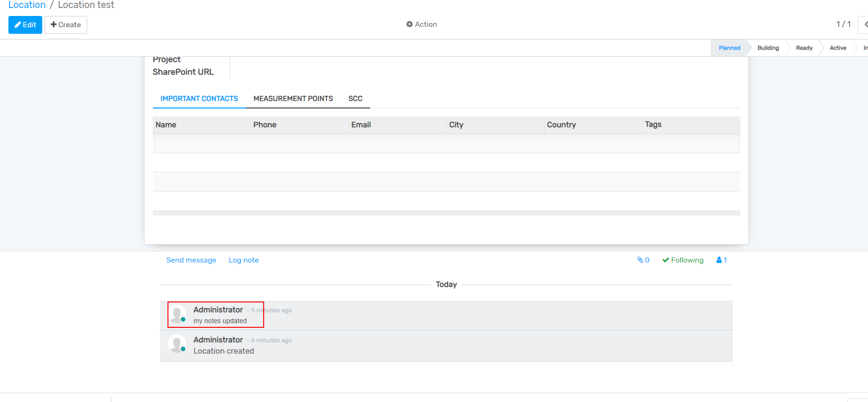Set status to Planned stage
The height and width of the screenshot is (402, 868).
point(729,48)
